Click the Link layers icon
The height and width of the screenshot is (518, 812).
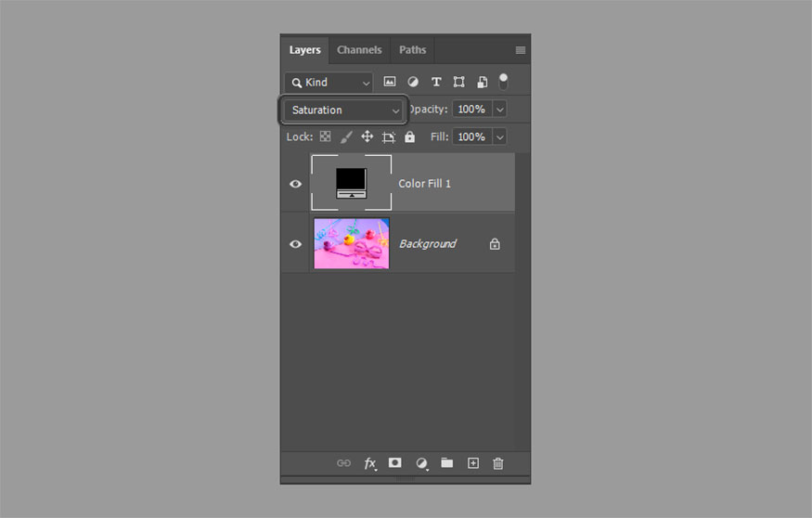(x=344, y=463)
